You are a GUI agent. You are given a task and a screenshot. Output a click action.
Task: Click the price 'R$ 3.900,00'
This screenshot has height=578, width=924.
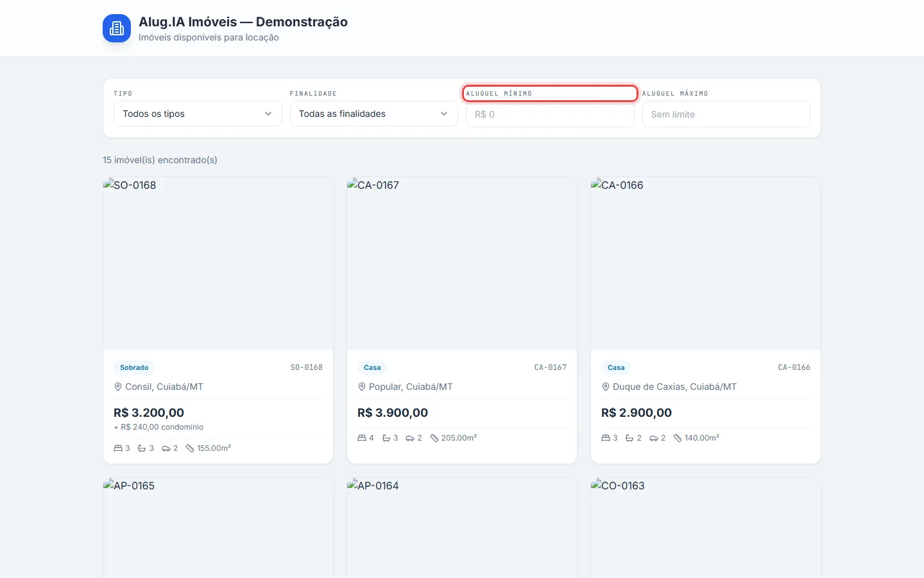click(x=393, y=412)
